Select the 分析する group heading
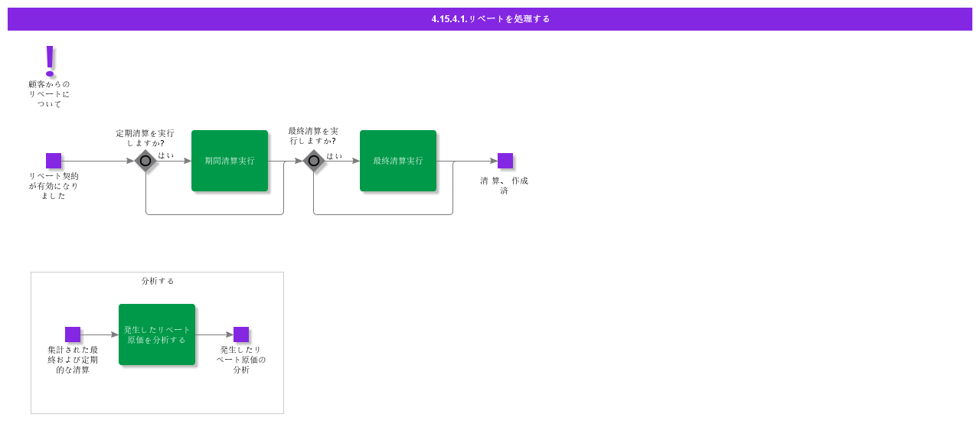 tap(158, 281)
